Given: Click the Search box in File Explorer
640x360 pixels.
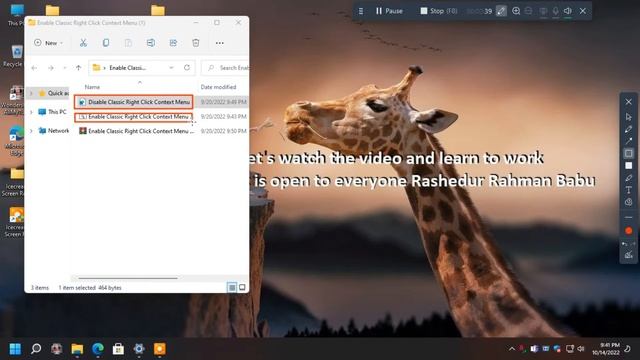Looking at the screenshot, I should [225, 68].
